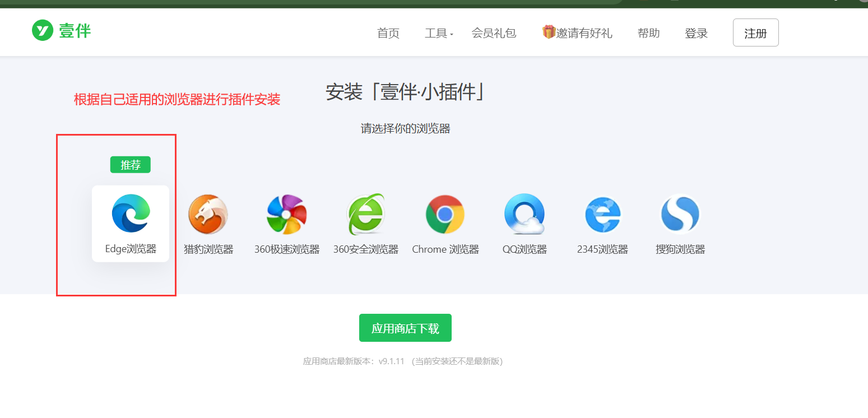Click the QQ浏览器 label text

[524, 249]
